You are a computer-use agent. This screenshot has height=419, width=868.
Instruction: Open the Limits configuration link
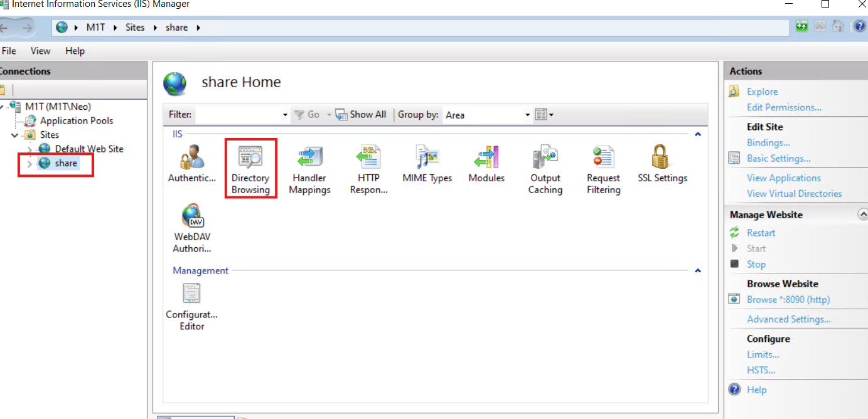pyautogui.click(x=763, y=354)
